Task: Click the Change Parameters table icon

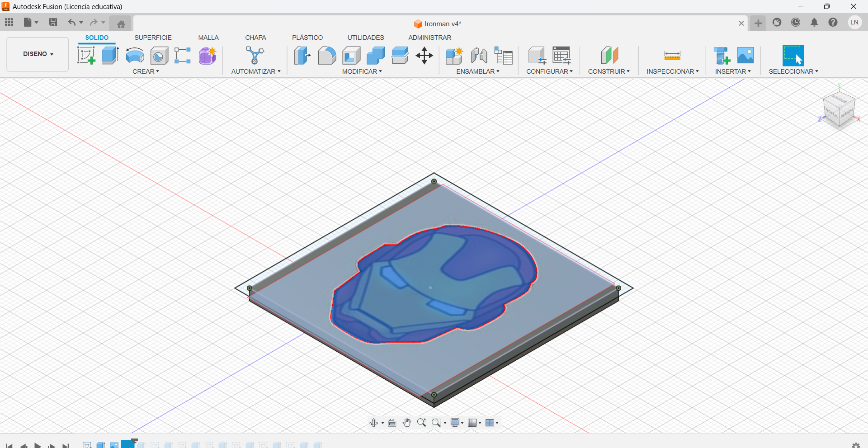Action: click(561, 56)
